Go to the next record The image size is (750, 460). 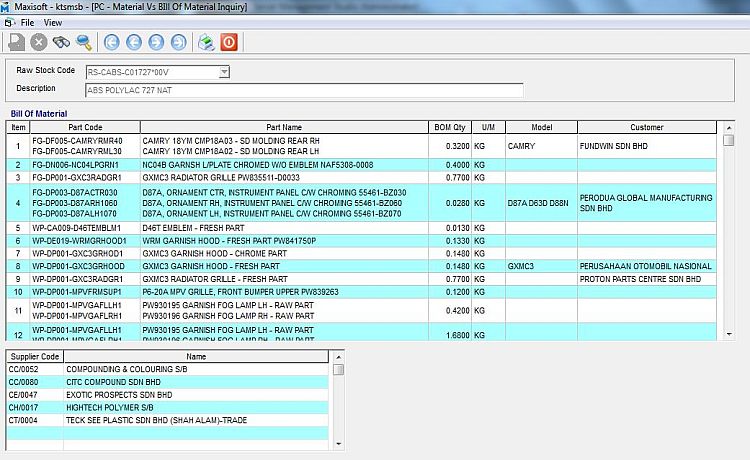pos(156,42)
